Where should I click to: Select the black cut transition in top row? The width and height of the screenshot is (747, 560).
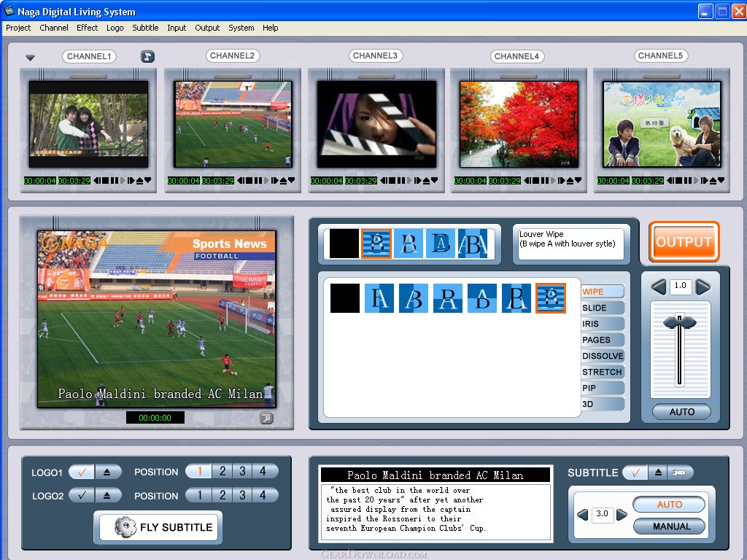[344, 244]
